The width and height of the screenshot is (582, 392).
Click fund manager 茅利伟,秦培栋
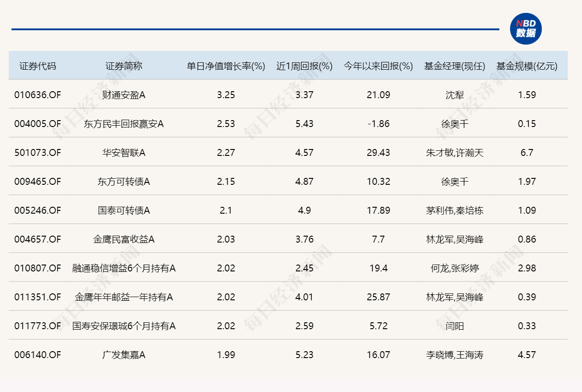(x=455, y=210)
